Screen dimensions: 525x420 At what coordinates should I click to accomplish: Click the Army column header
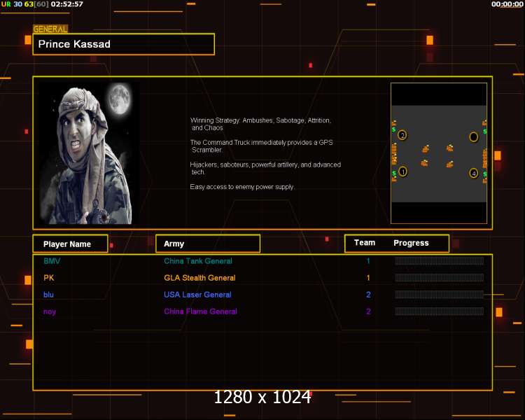tap(208, 244)
